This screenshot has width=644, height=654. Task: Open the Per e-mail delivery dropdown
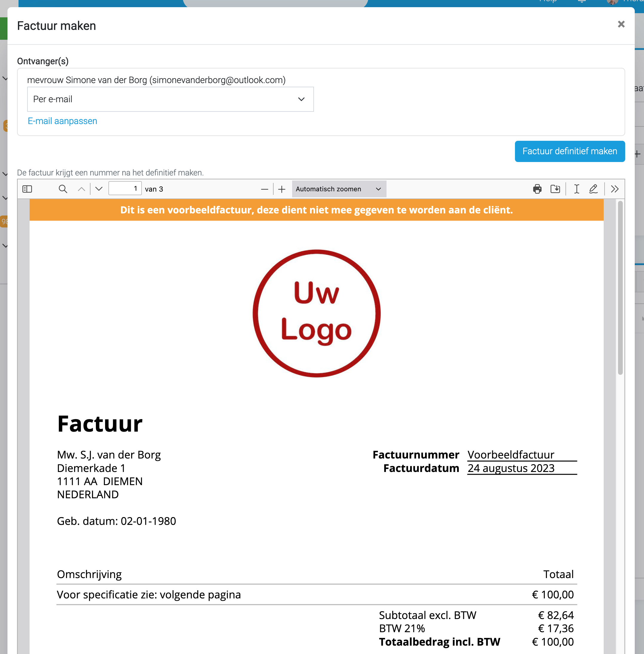pos(171,99)
